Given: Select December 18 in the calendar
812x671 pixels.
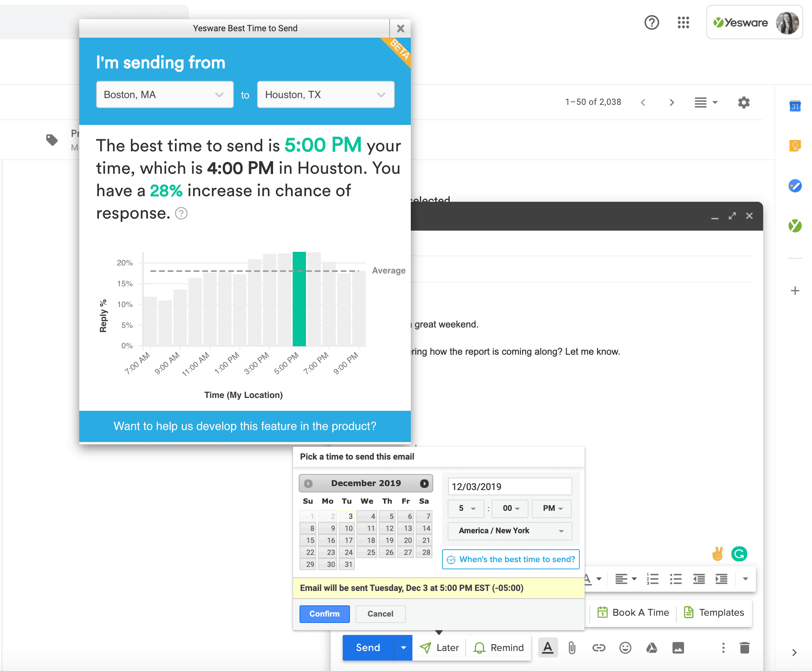Looking at the screenshot, I should (x=367, y=540).
